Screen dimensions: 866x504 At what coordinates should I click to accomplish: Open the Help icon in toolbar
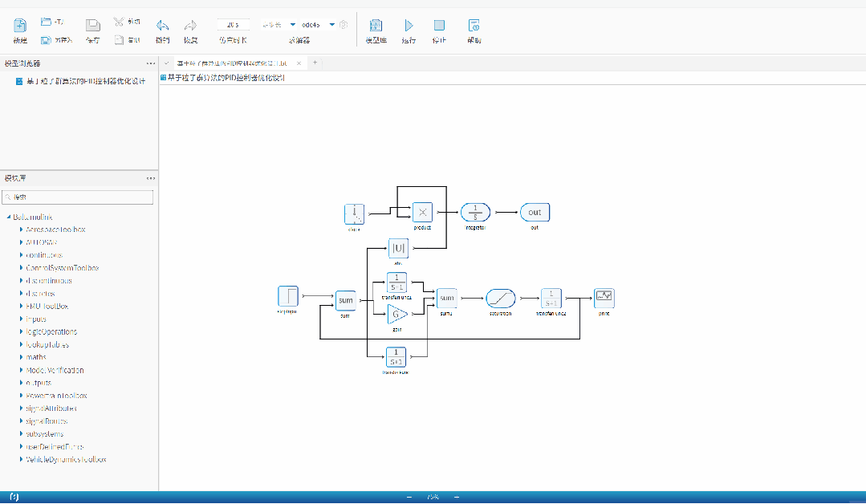474,26
